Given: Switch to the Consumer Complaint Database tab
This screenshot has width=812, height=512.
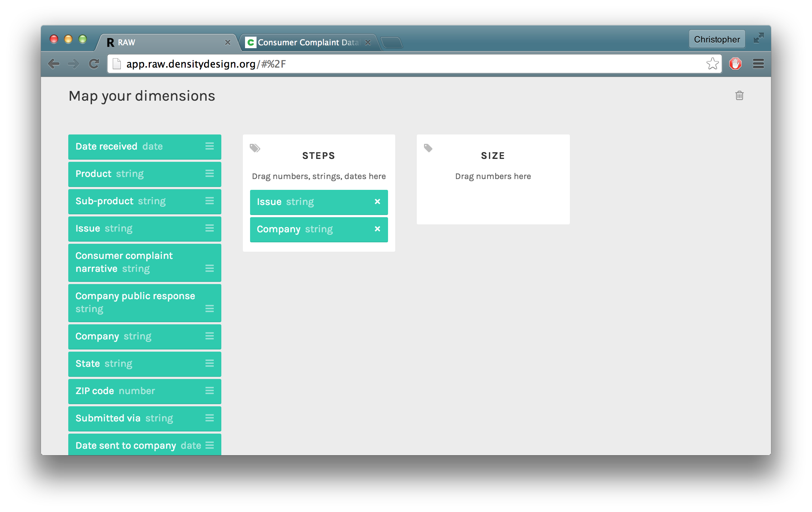Looking at the screenshot, I should [308, 42].
